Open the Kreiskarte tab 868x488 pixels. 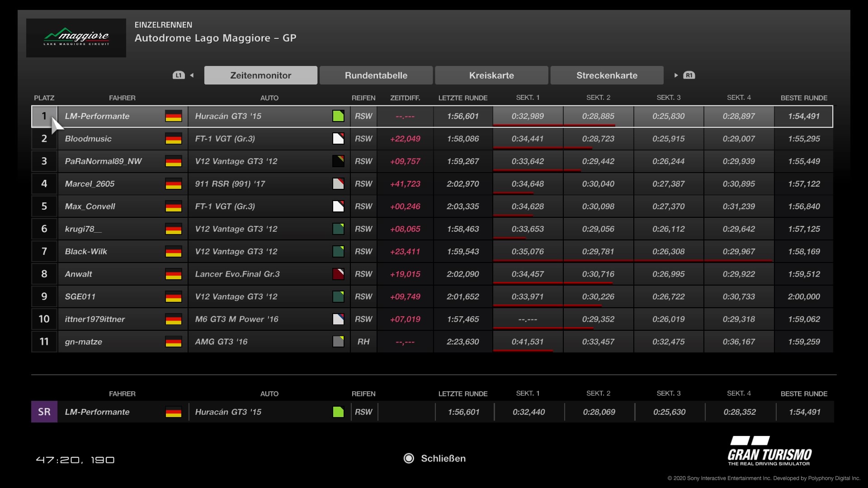tap(491, 75)
